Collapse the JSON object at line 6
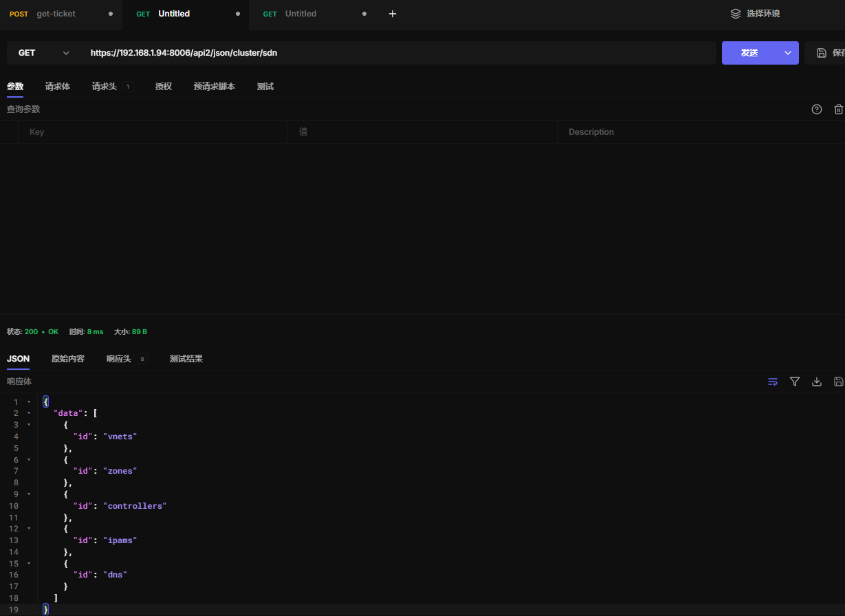Image resolution: width=845 pixels, height=616 pixels. tap(29, 459)
